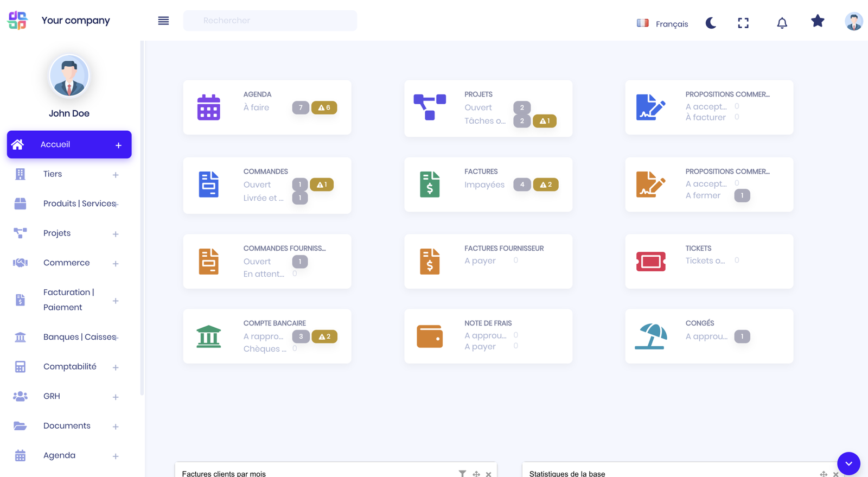Click the bookmarks star icon
This screenshot has width=868, height=477.
(x=817, y=21)
